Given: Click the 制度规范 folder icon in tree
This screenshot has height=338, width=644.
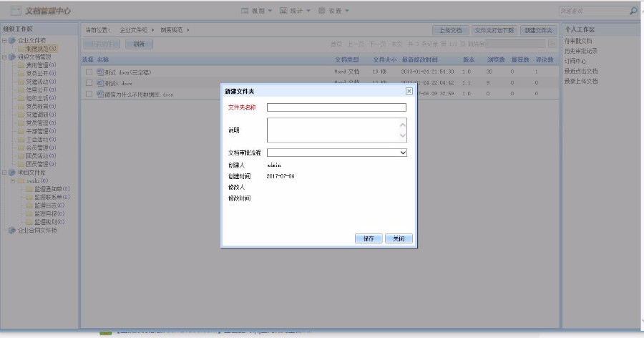Looking at the screenshot, I should click(21, 48).
